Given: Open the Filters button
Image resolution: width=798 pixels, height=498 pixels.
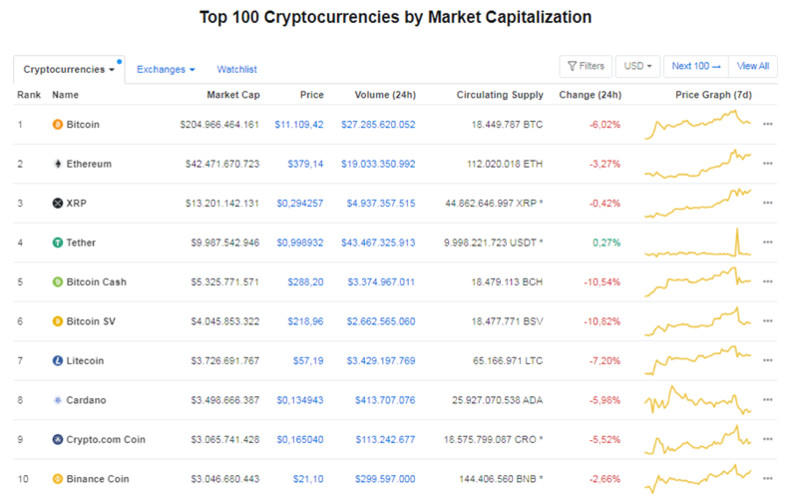Looking at the screenshot, I should [586, 66].
